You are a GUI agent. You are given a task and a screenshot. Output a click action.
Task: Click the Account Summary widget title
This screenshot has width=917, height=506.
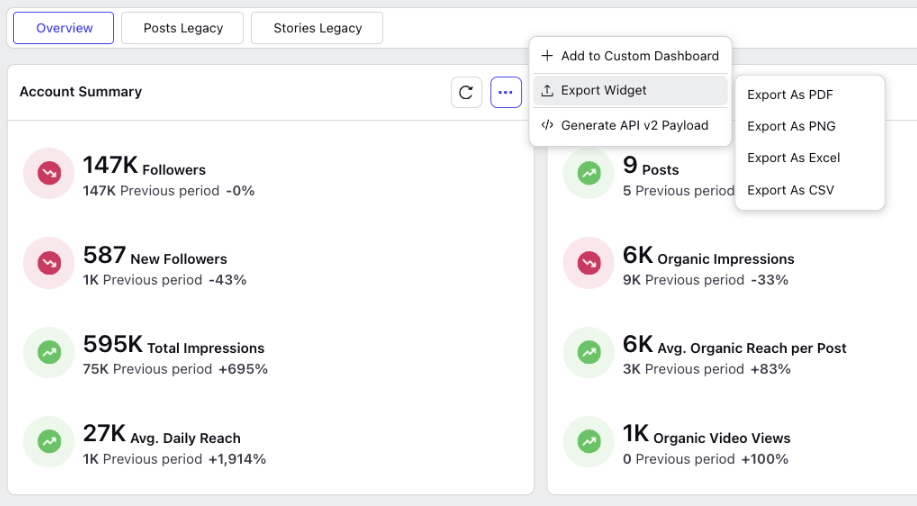coord(81,92)
